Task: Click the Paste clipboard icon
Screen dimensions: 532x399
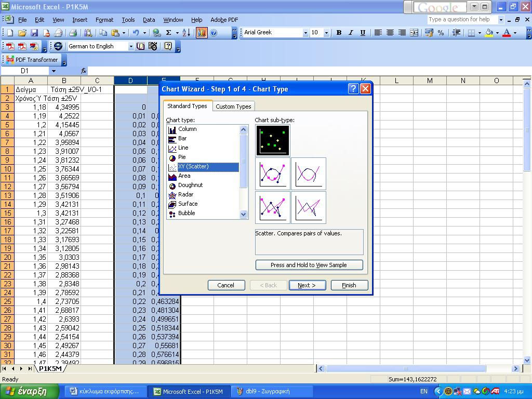Action: [x=115, y=33]
